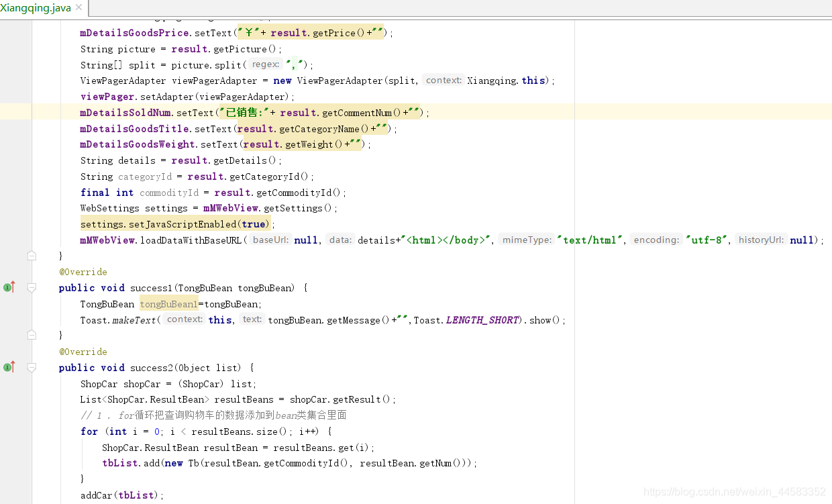The width and height of the screenshot is (832, 504).
Task: Click the encoding: parameter hint
Action: coord(656,240)
